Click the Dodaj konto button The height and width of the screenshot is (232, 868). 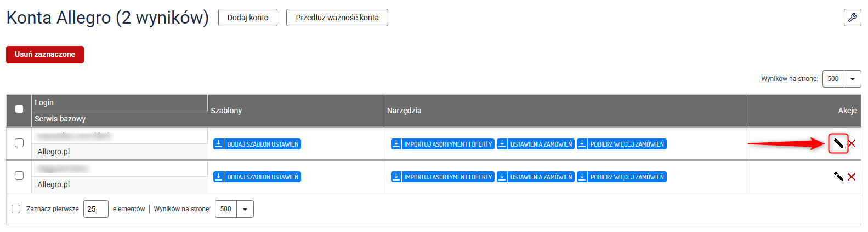(248, 18)
